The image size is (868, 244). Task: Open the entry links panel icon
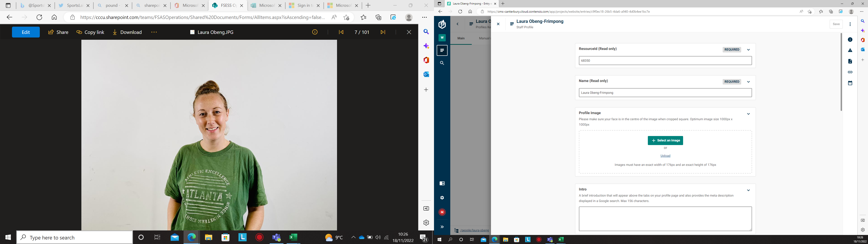click(x=850, y=72)
